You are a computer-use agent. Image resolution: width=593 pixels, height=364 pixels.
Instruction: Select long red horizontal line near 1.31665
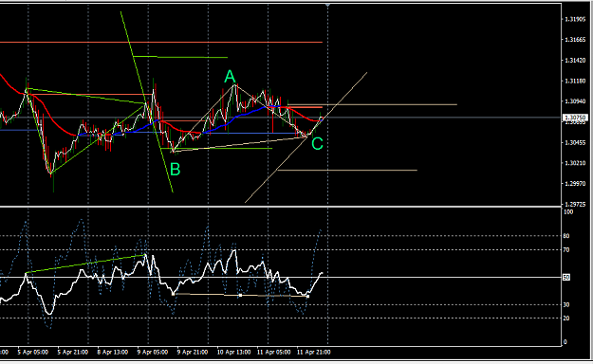coord(161,43)
